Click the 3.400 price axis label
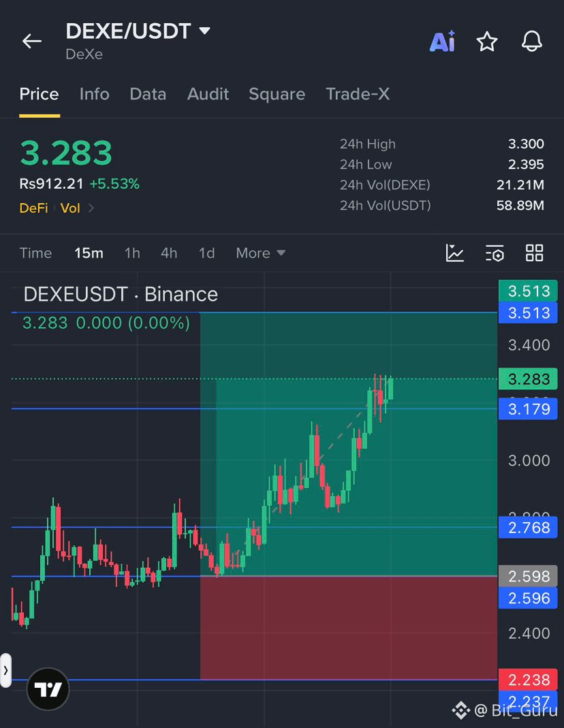Image resolution: width=564 pixels, height=728 pixels. (529, 345)
